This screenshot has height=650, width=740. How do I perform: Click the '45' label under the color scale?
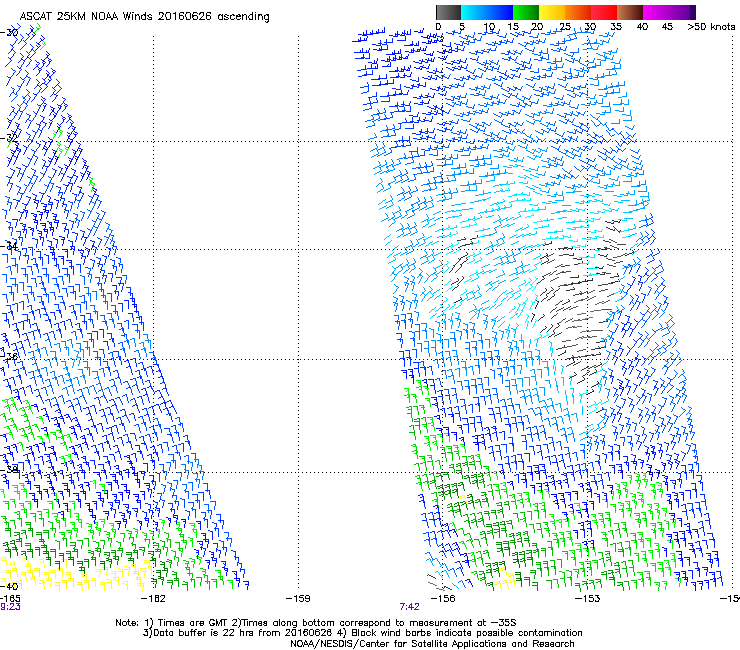pyautogui.click(x=667, y=27)
